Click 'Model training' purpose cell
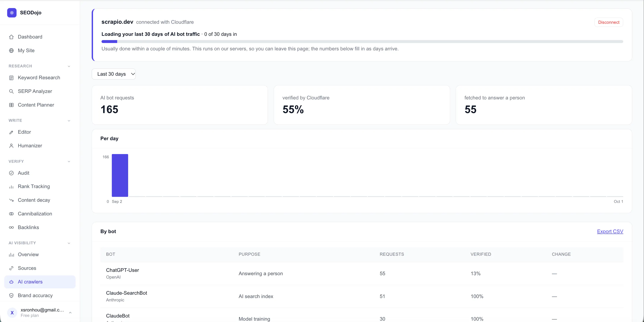Viewport: 644px width, 322px height. point(254,319)
